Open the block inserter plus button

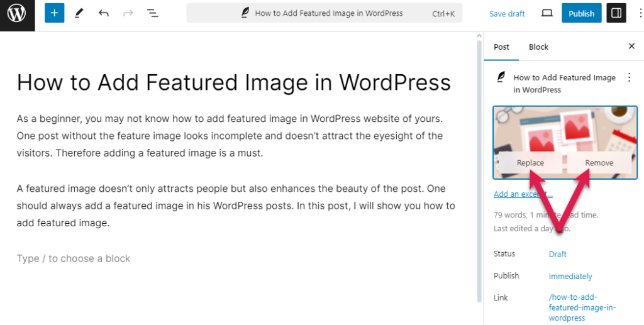[54, 13]
